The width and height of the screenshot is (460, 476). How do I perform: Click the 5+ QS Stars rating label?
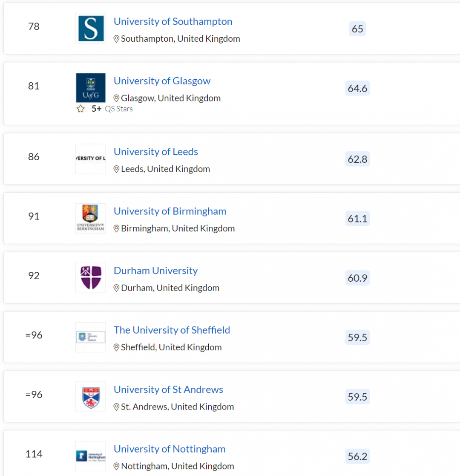pos(112,109)
